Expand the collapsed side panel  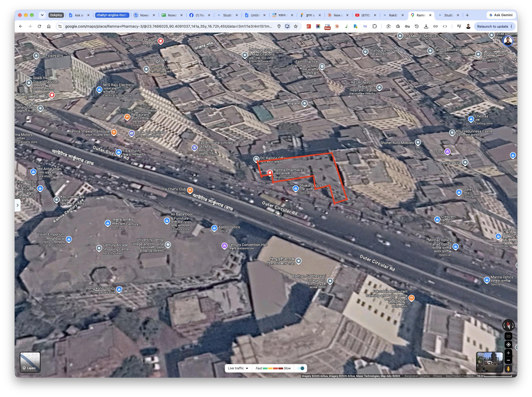(x=17, y=205)
